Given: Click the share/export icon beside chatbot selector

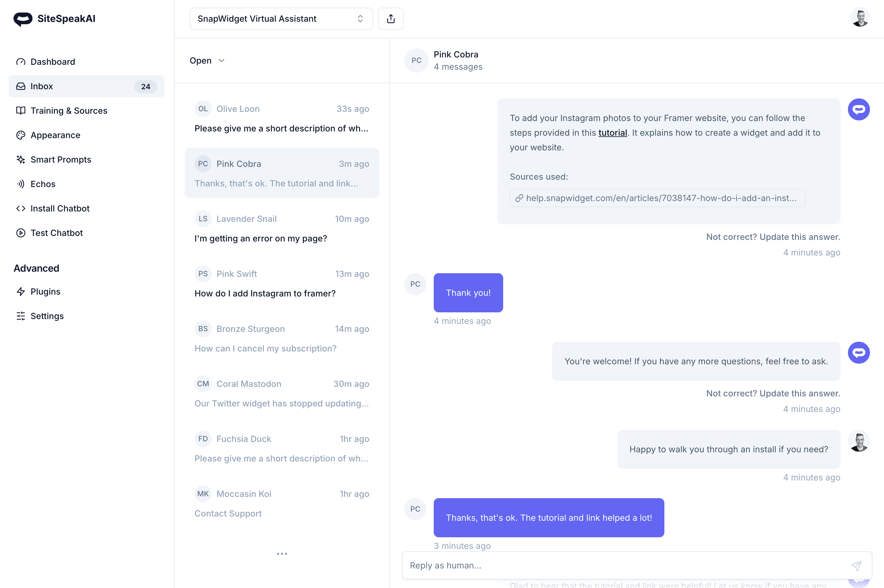Looking at the screenshot, I should coord(391,19).
